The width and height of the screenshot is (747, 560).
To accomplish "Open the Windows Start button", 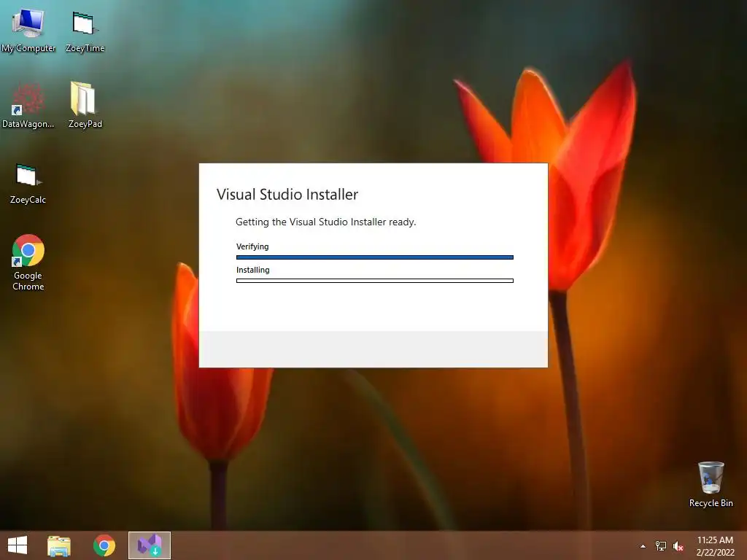I will (x=18, y=545).
